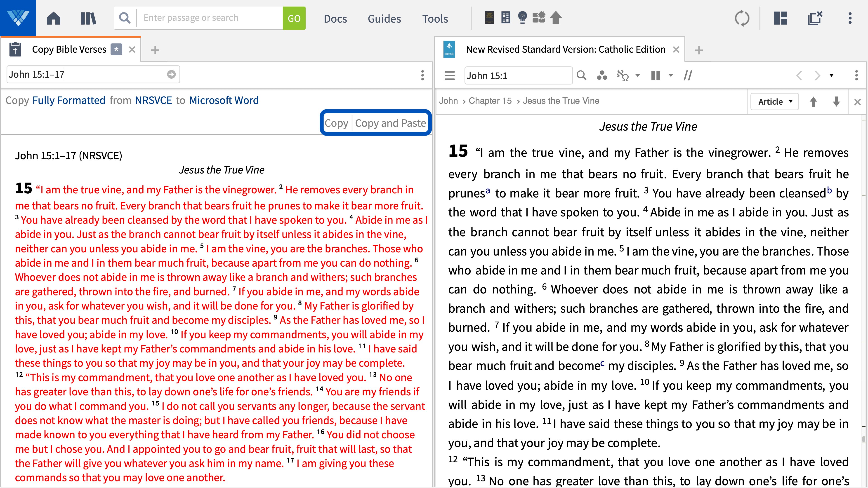Toggle the interlinear display icon
The width and height of the screenshot is (868, 488).
tap(623, 75)
